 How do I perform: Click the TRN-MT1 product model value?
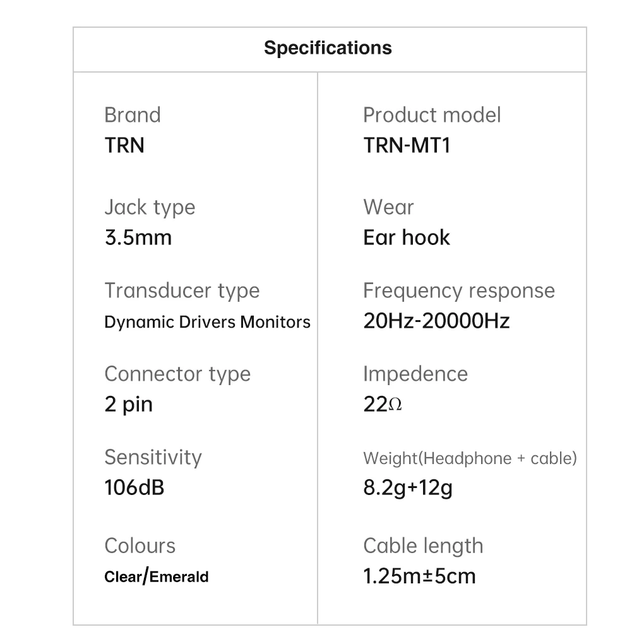coord(407,145)
